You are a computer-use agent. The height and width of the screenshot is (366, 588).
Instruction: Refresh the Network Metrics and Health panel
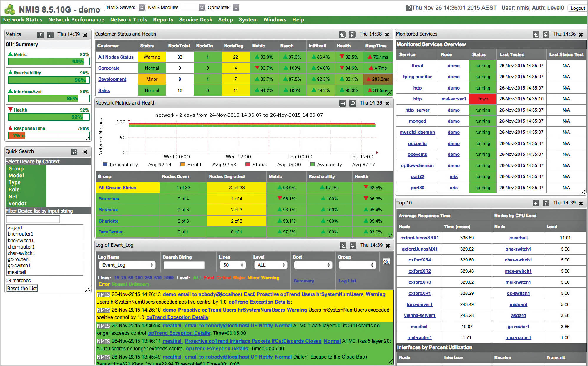point(352,103)
